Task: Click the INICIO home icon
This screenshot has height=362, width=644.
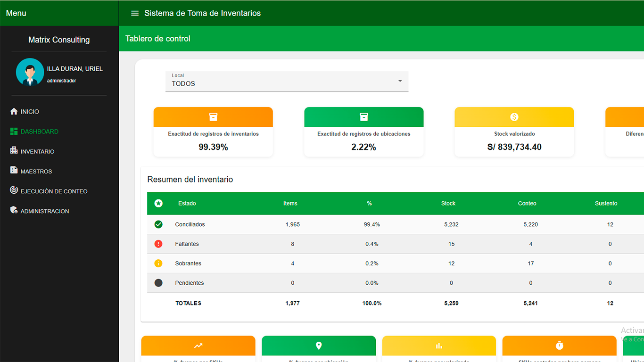Action: point(14,111)
